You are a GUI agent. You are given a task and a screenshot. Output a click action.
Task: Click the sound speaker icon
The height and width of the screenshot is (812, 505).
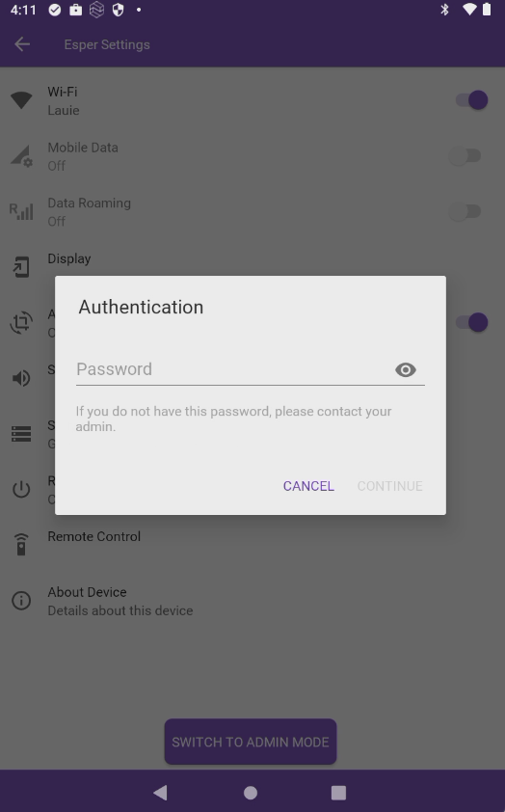pyautogui.click(x=21, y=379)
